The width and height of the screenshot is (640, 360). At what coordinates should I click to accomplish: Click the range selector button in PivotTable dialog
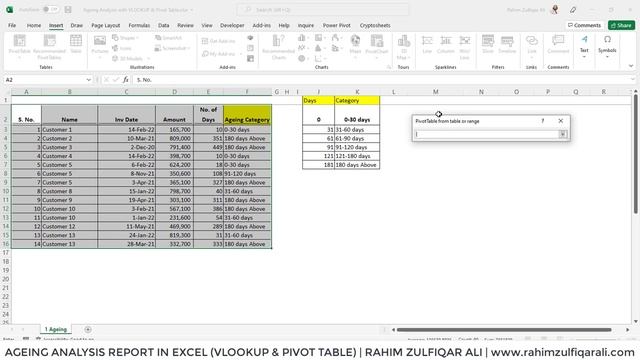coord(563,134)
